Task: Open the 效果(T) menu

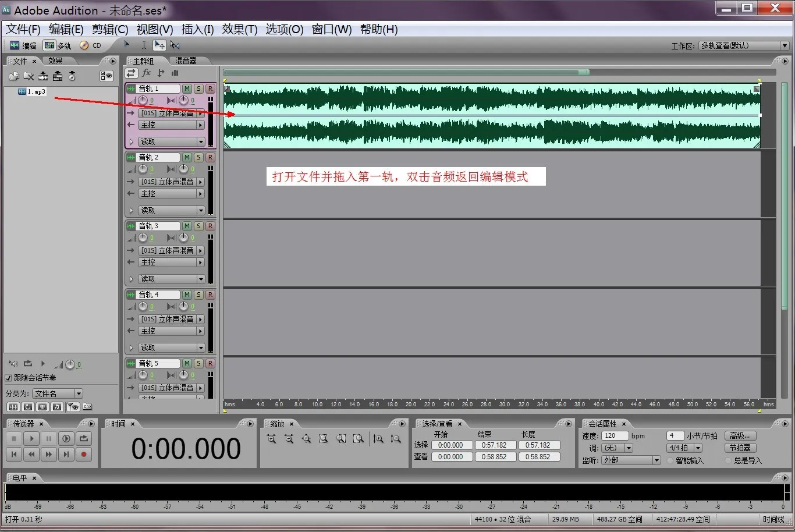Action: (x=239, y=29)
